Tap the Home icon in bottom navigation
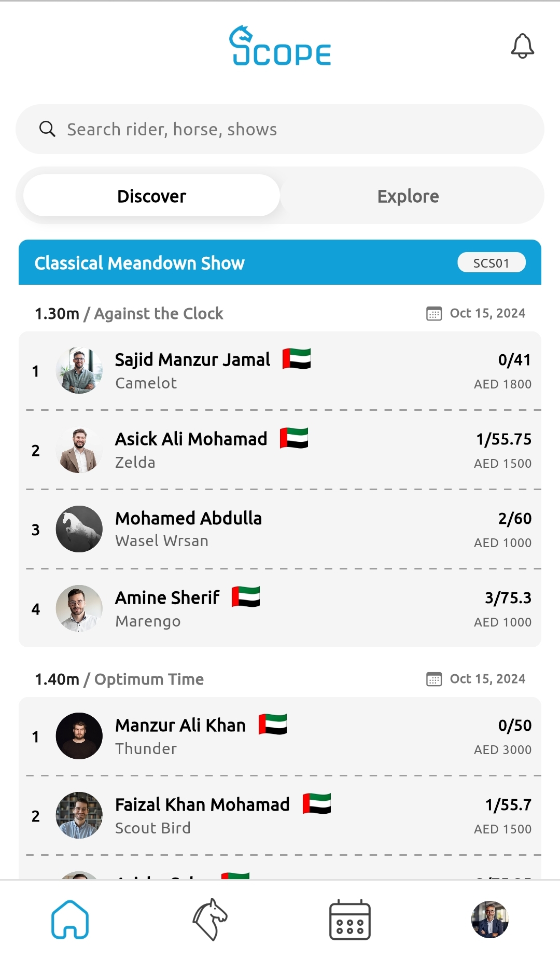Image resolution: width=560 pixels, height=960 pixels. 70,919
